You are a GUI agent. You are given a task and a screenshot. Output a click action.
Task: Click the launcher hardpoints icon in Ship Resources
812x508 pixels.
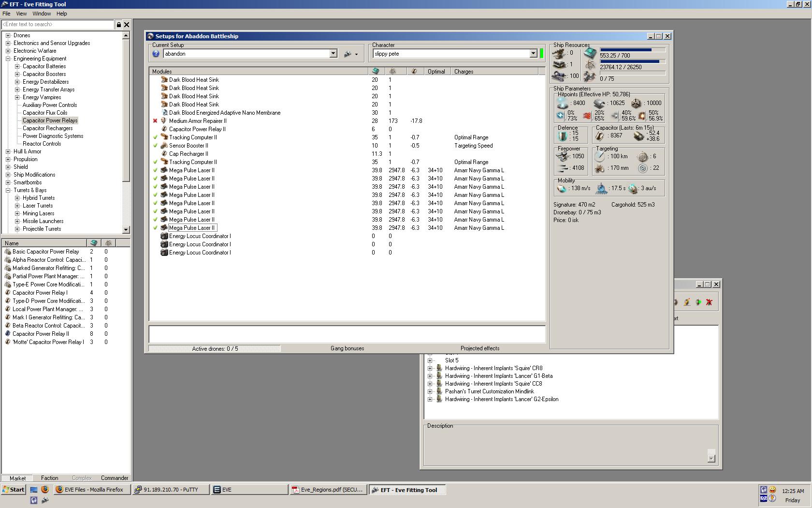click(x=559, y=64)
